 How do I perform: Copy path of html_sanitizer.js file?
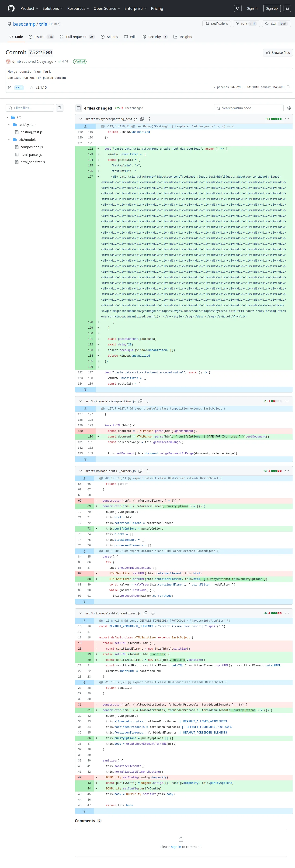(x=145, y=613)
